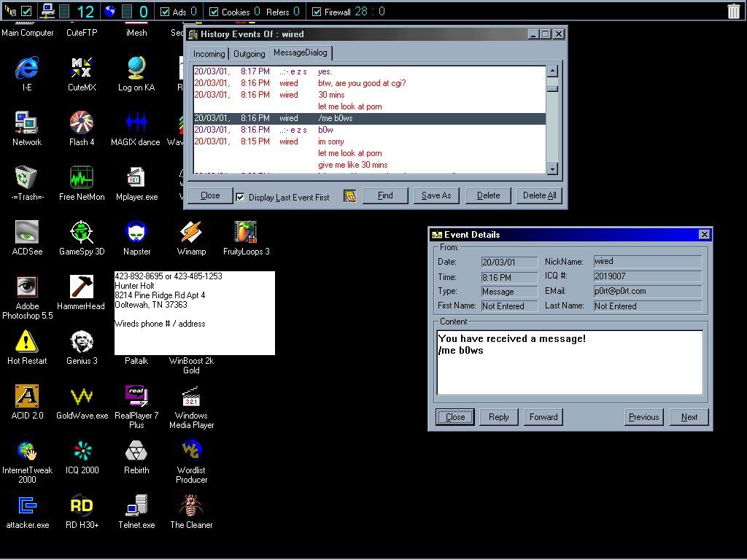This screenshot has height=560, width=747.
Task: Click Save As in the History window
Action: 436,195
